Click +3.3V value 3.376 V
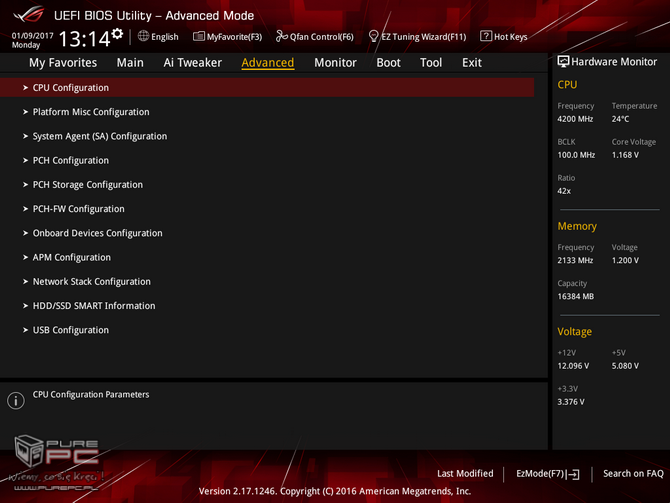Viewport: 670px width, 503px height. (571, 402)
